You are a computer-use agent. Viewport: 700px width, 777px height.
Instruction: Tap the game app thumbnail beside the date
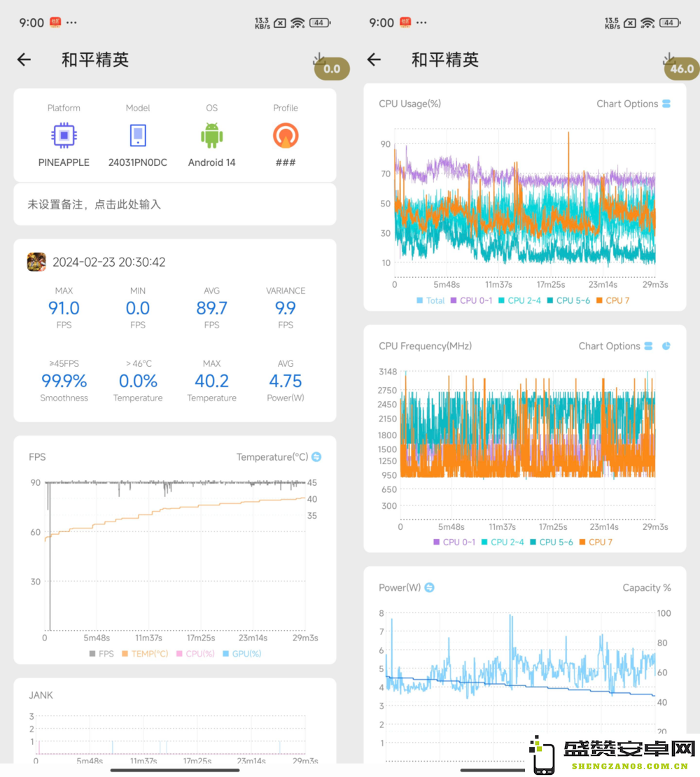(x=36, y=262)
